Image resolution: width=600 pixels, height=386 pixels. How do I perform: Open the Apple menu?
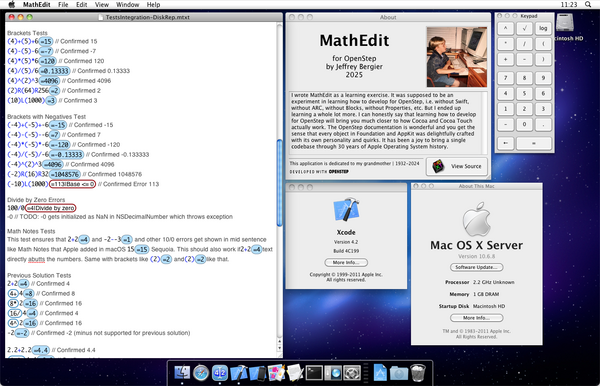click(x=12, y=5)
